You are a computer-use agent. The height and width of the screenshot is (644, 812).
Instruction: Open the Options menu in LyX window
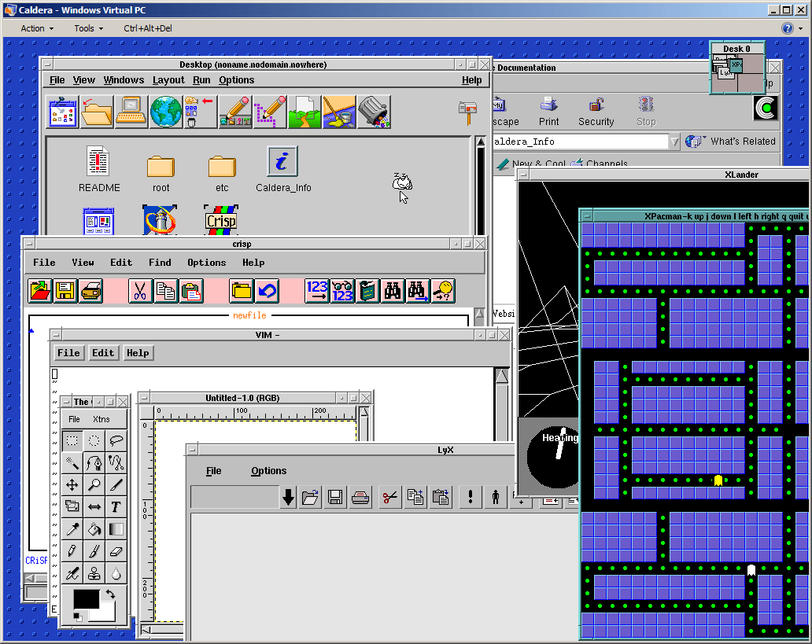click(269, 470)
